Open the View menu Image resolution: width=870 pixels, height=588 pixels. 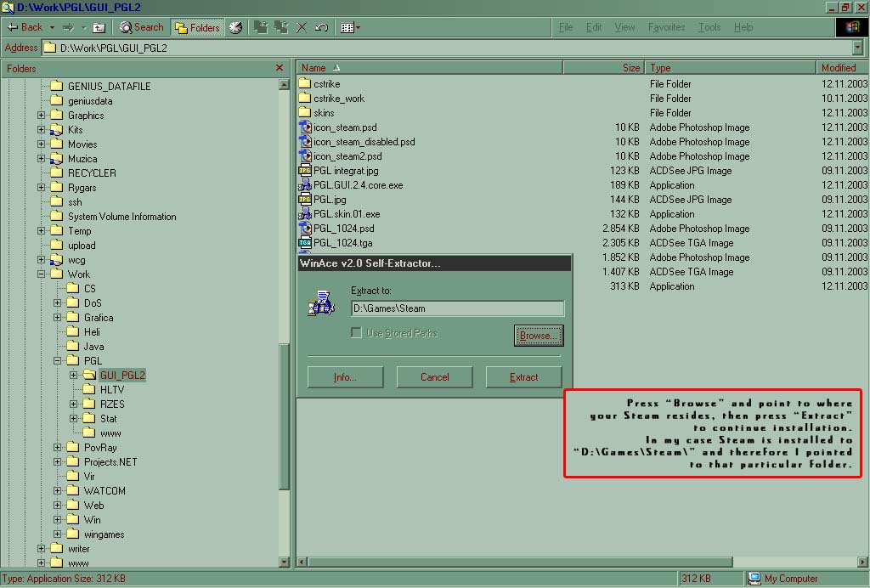pos(624,27)
